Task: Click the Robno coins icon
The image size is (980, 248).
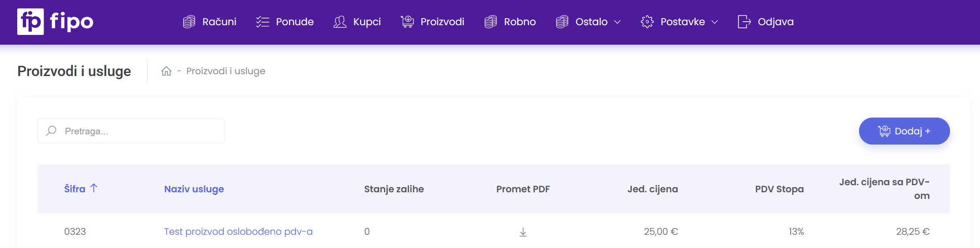Action: click(x=491, y=22)
